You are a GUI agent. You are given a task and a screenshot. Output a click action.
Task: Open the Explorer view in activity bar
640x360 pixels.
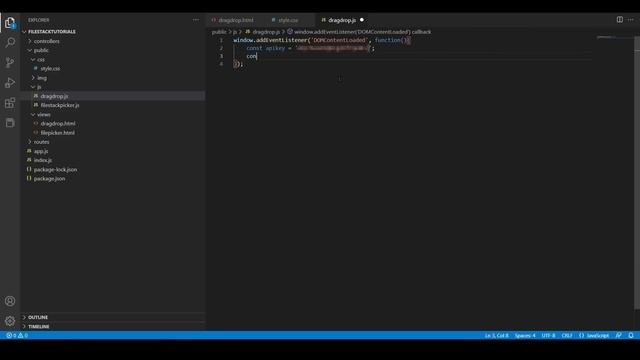[10, 22]
